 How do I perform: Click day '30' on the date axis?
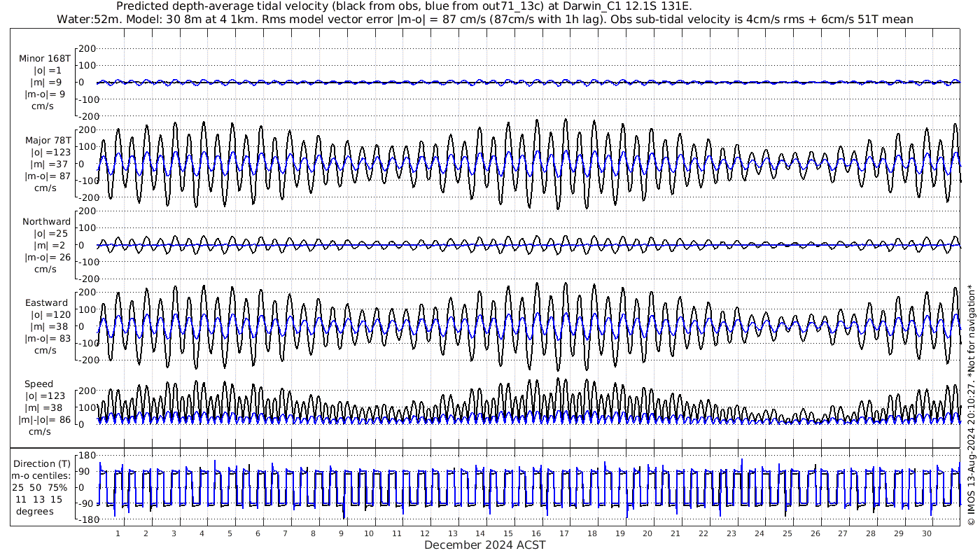[x=926, y=533]
